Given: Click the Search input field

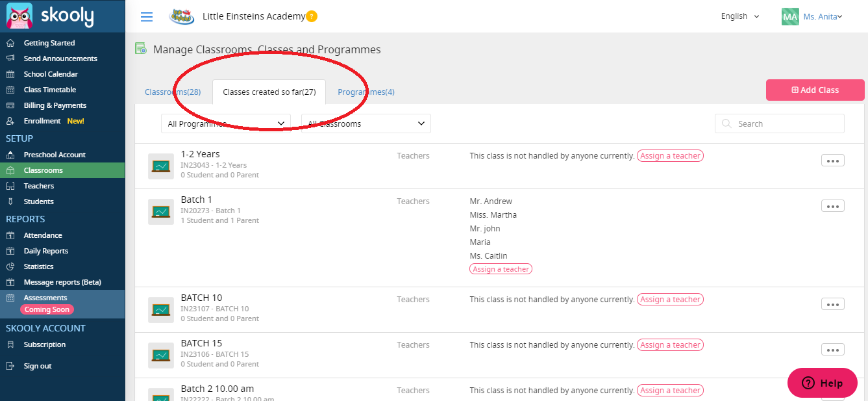Looking at the screenshot, I should point(780,123).
